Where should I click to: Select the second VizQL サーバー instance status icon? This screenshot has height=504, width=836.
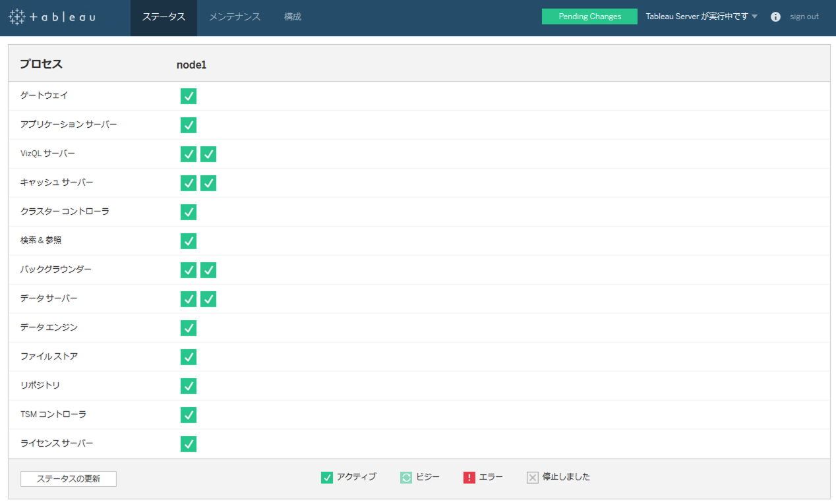(x=208, y=154)
